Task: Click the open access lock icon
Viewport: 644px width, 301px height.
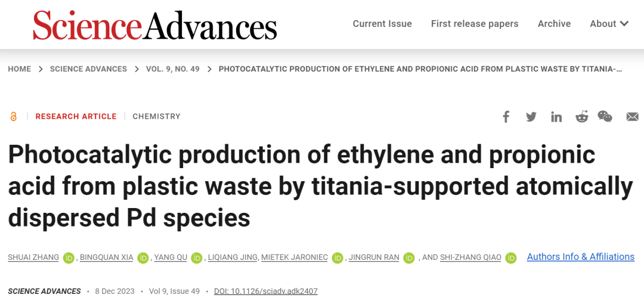Action: pyautogui.click(x=13, y=117)
